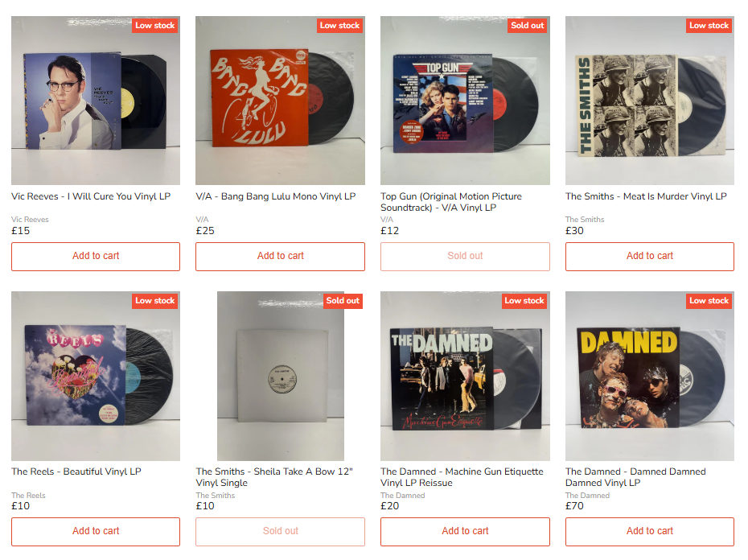Viewport: 748px width, 560px height.
Task: Open The Reels Beautiful cover image
Action: point(96,376)
